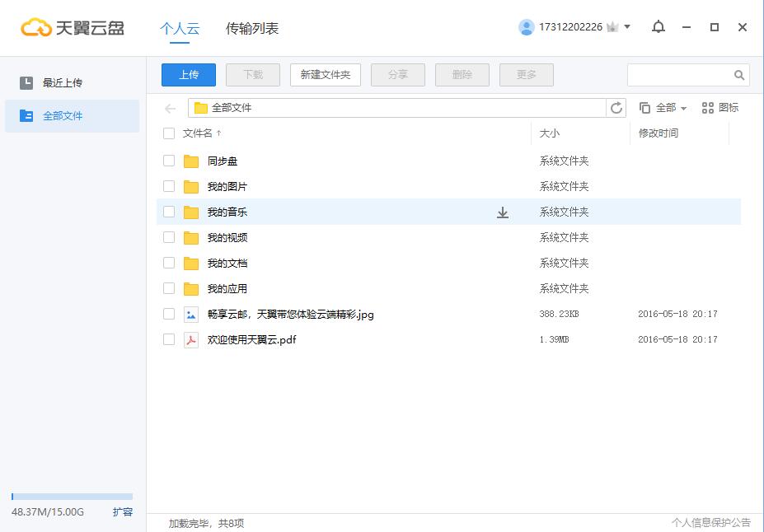Click the 388.23KB size value

point(559,314)
